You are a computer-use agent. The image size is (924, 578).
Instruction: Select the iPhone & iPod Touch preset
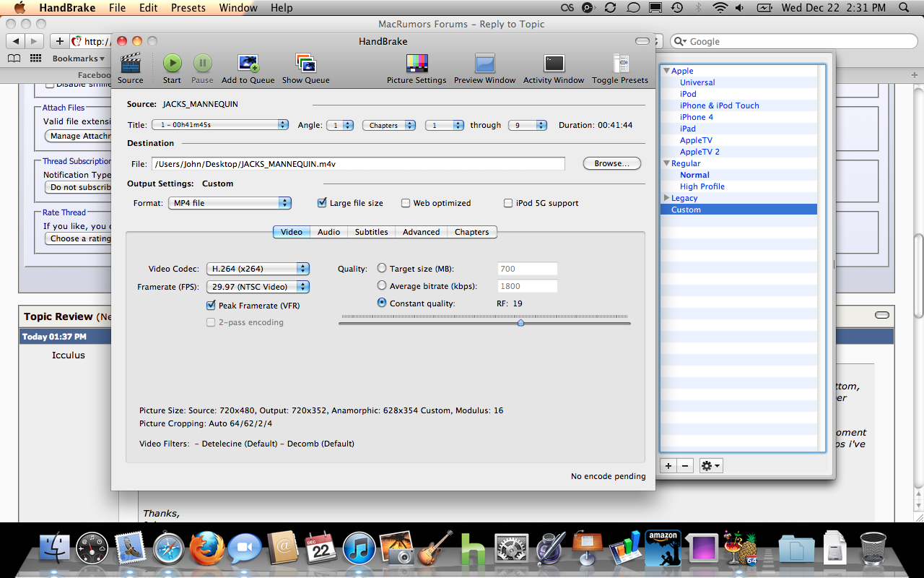tap(719, 105)
